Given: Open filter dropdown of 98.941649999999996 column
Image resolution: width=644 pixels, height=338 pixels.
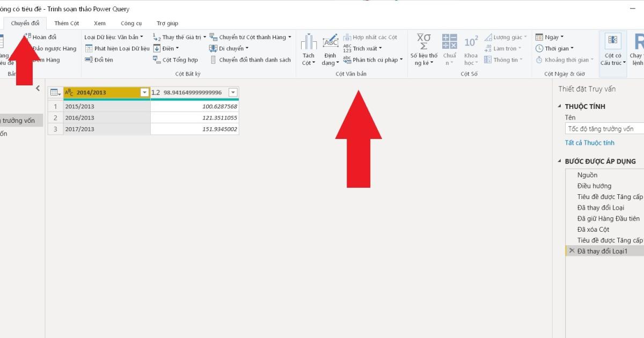Looking at the screenshot, I should 233,92.
